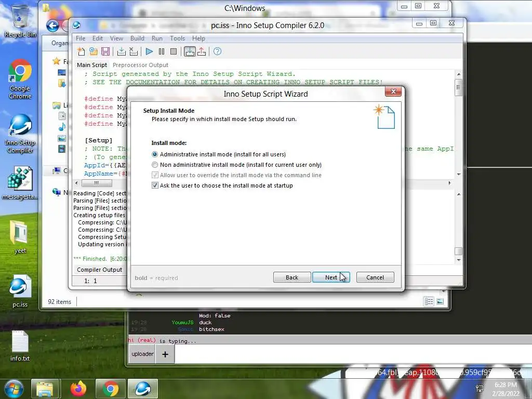
Task: Open the Edit menu
Action: [97, 38]
